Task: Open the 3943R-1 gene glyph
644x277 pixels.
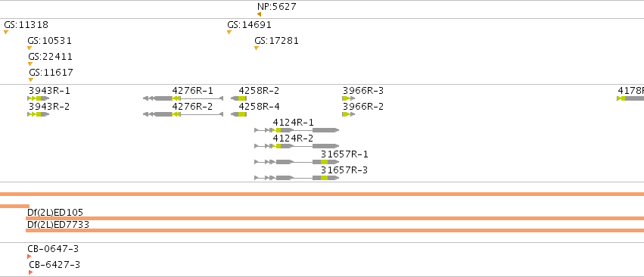Action: [38, 98]
